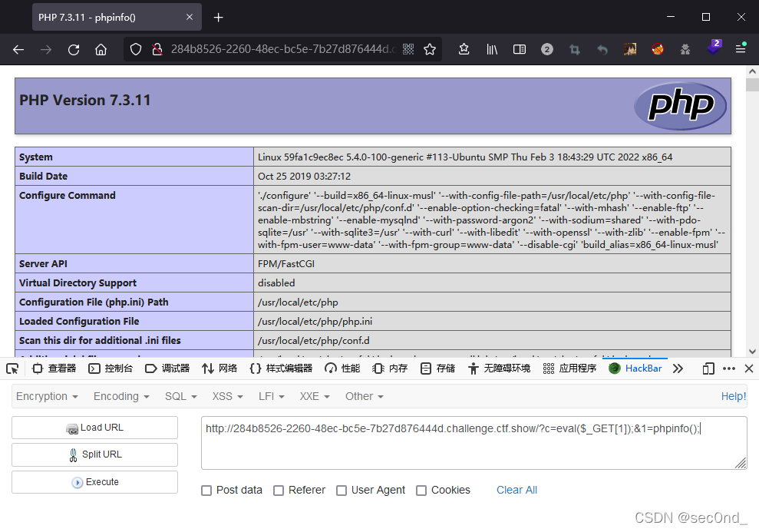Toggle the sidebar view icon
This screenshot has width=759, height=532.
(x=520, y=49)
